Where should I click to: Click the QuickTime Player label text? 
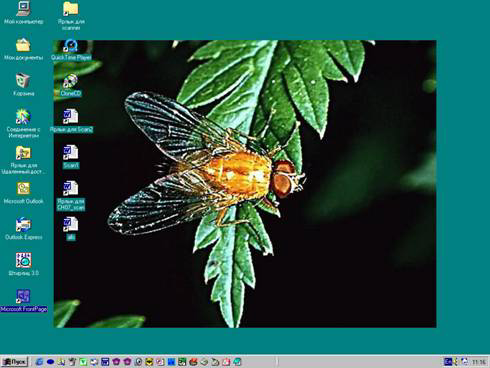(71, 57)
